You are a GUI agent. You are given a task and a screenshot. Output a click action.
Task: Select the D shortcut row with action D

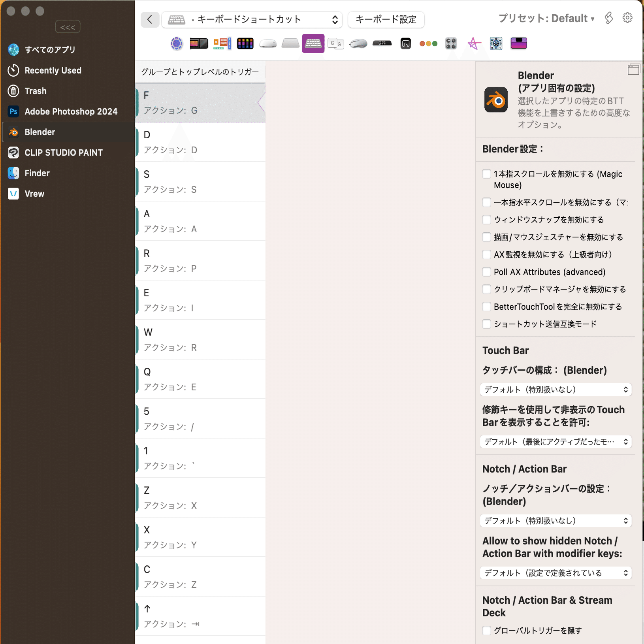[200, 142]
